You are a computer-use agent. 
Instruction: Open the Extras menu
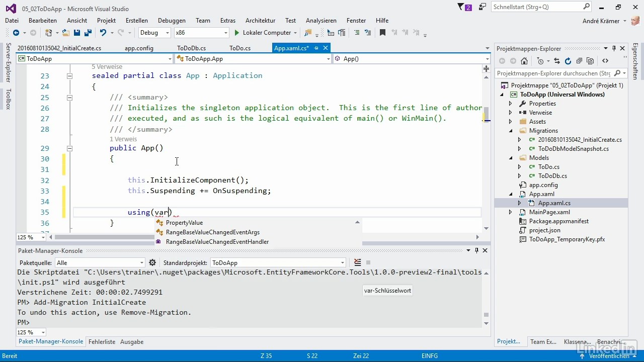pos(228,21)
